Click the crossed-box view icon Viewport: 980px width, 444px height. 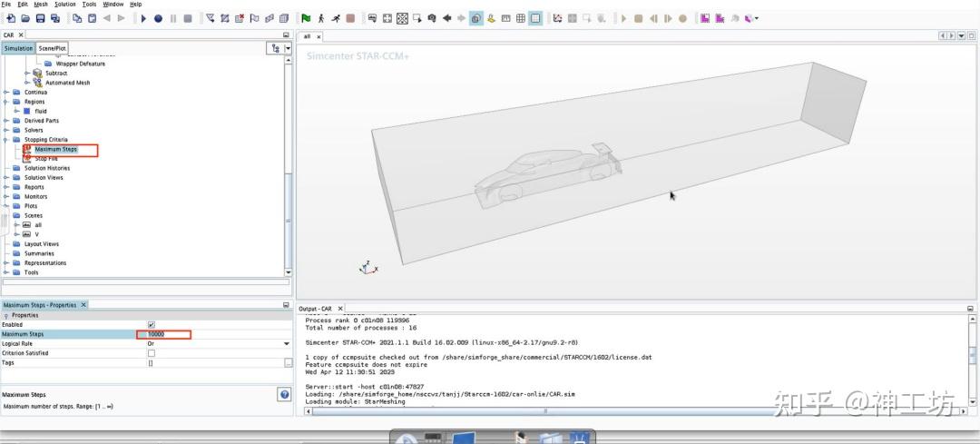[x=403, y=18]
